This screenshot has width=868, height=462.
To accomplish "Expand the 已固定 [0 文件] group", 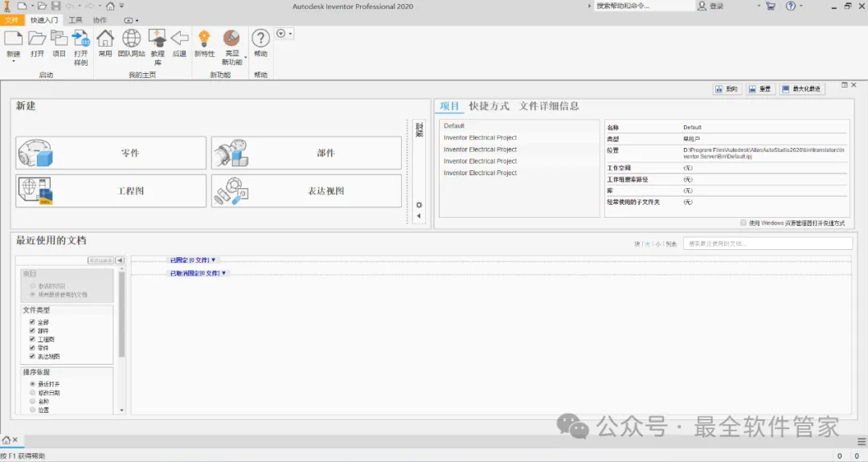I will point(193,260).
